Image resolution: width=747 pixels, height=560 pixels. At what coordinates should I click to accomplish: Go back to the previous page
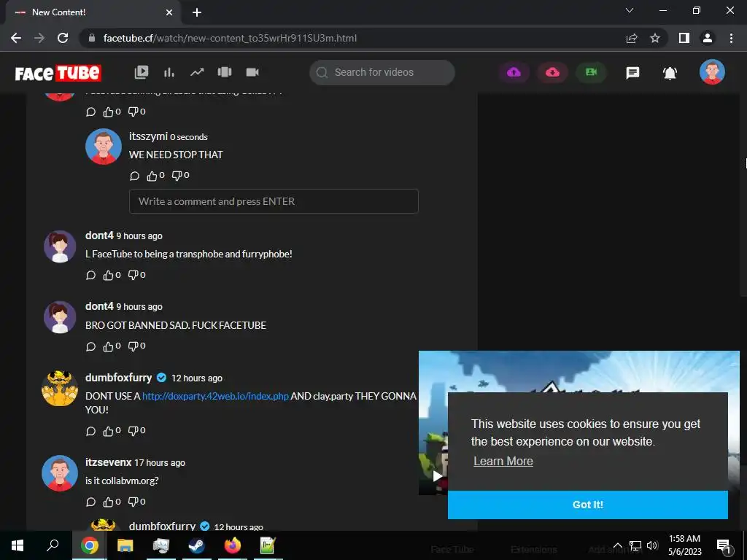point(16,38)
